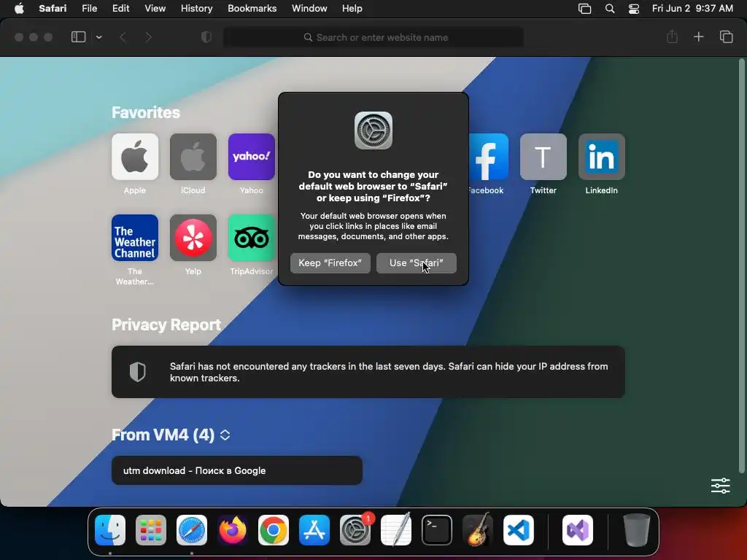747x560 pixels.
Task: Choose Use Safari in the dialog
Action: click(417, 262)
